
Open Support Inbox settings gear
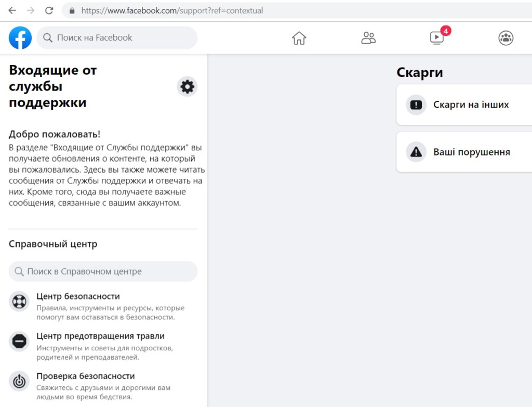click(x=187, y=86)
